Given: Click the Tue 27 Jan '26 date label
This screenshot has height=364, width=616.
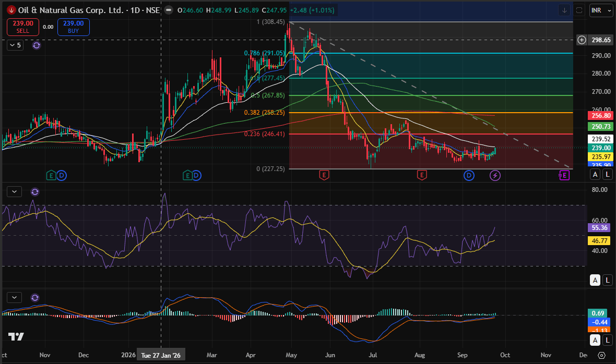Looking at the screenshot, I should tap(161, 355).
